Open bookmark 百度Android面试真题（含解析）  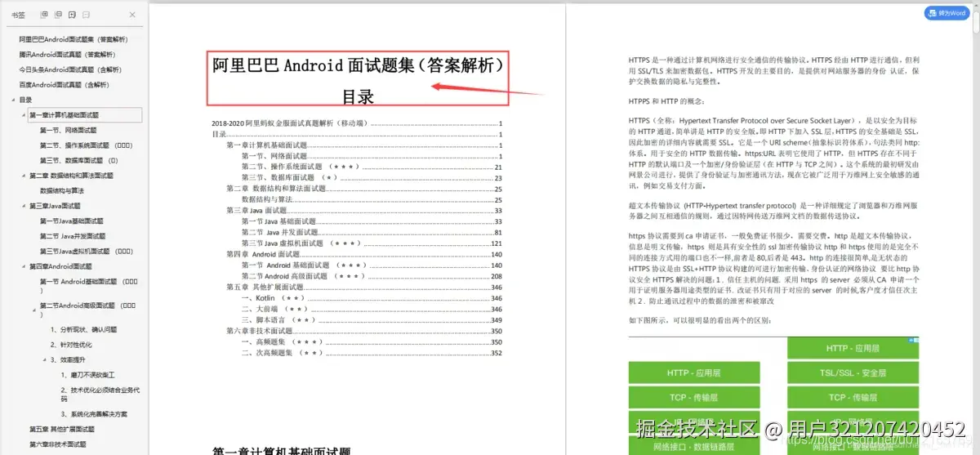pos(64,85)
